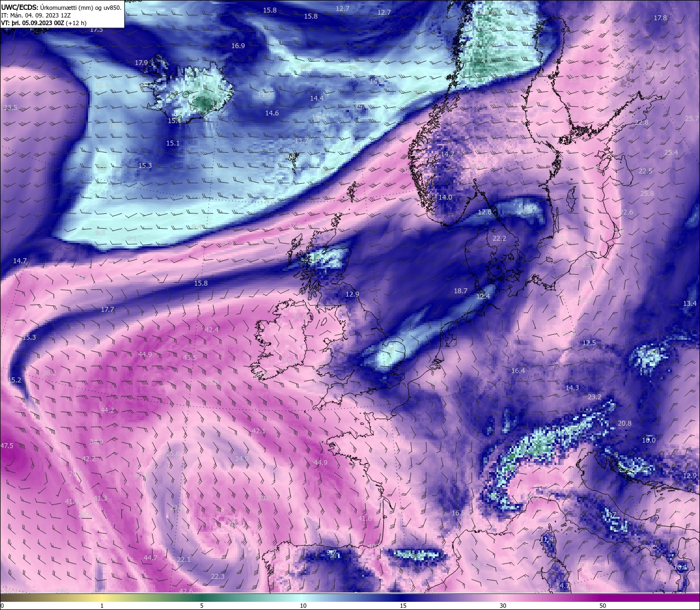The image size is (700, 610).
Task: Click the color scale label 50
Action: 603,606
